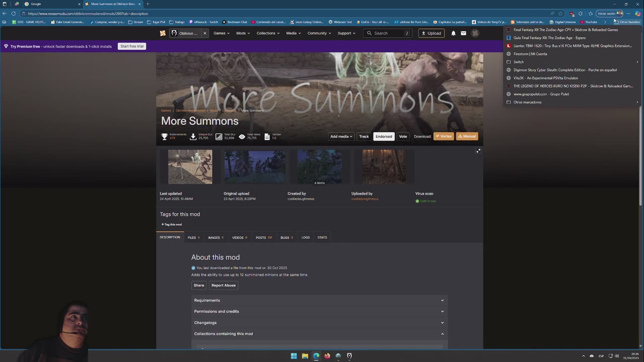Screen dimensions: 644x362
Task: Open the Collections dropdown menu
Action: point(268,33)
